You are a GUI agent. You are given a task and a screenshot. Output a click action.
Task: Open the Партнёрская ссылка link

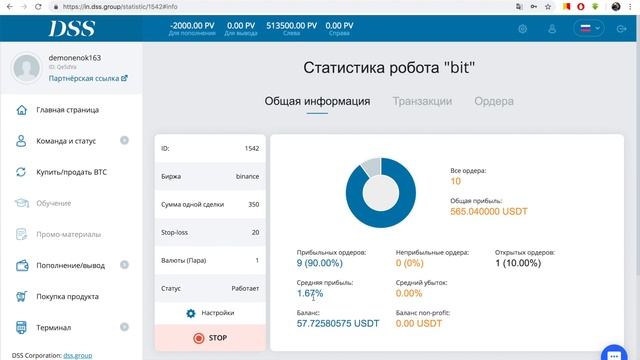88,78
